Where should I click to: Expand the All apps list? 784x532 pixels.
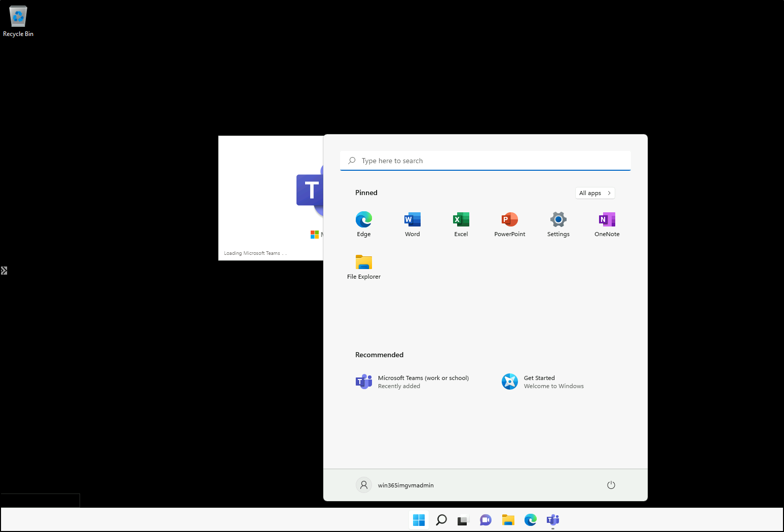595,193
